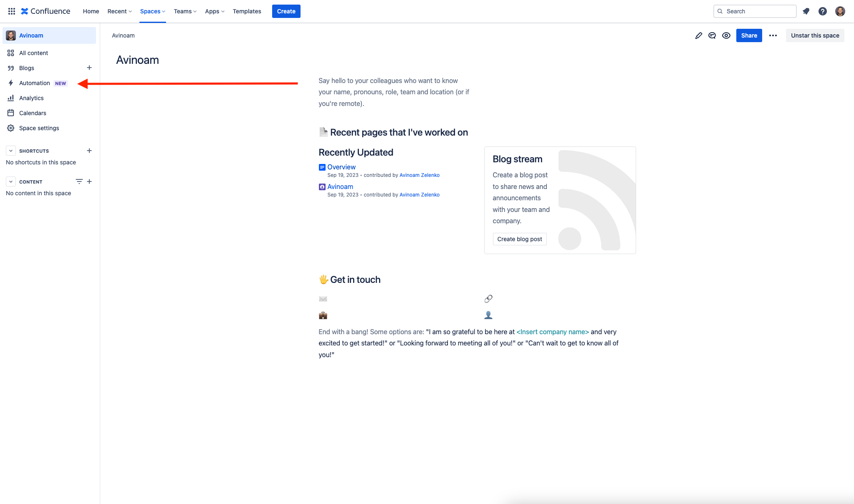Click the comment bubble icon
854x504 pixels.
[x=712, y=35]
